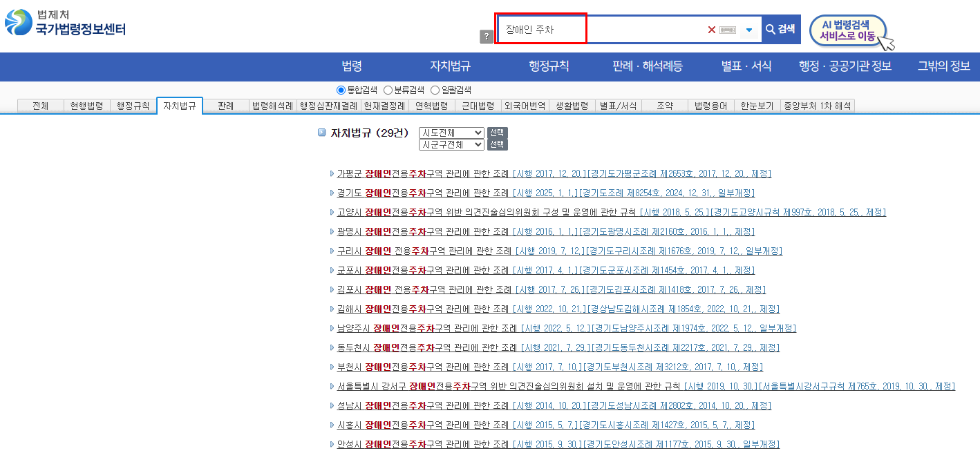Switch to the 판례 tab

(225, 105)
